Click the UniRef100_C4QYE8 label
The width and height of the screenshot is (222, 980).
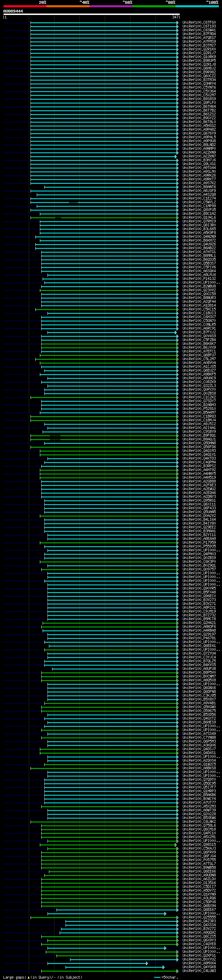pos(199,944)
